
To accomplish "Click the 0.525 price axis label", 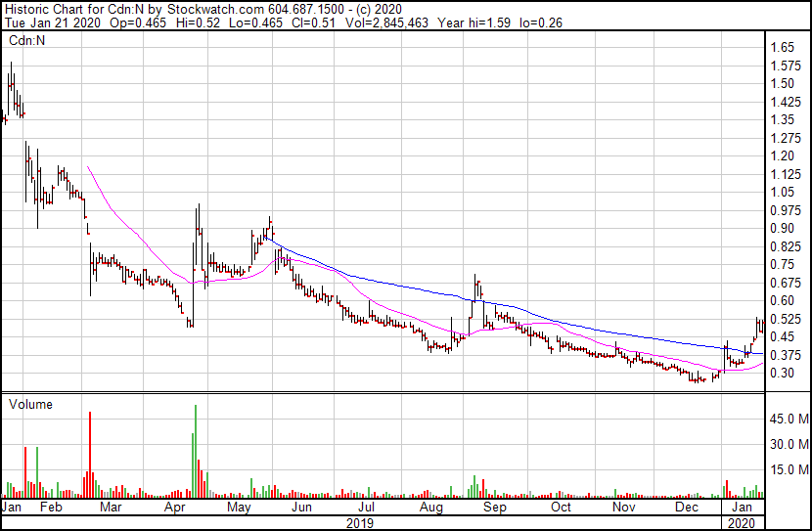I will point(786,320).
